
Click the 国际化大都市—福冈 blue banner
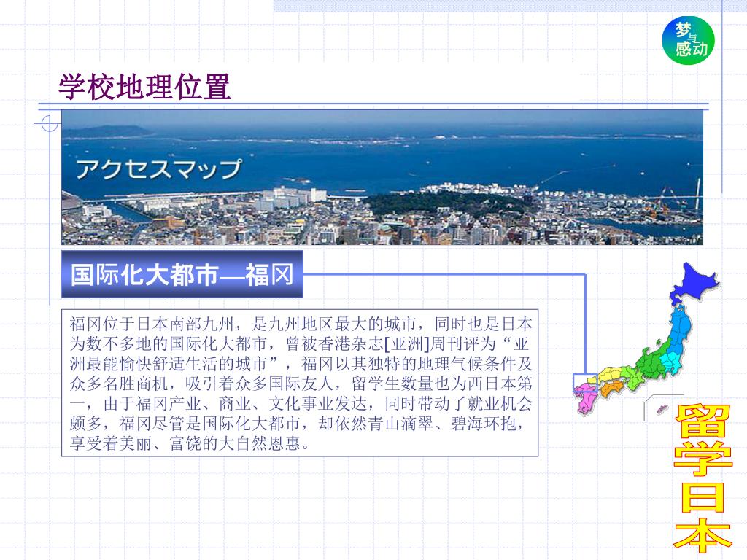click(182, 274)
